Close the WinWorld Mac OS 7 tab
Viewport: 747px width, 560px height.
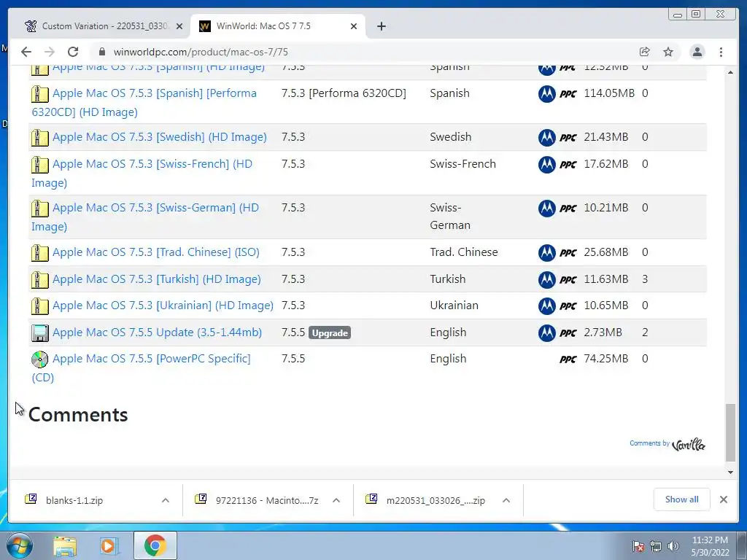[x=354, y=26]
